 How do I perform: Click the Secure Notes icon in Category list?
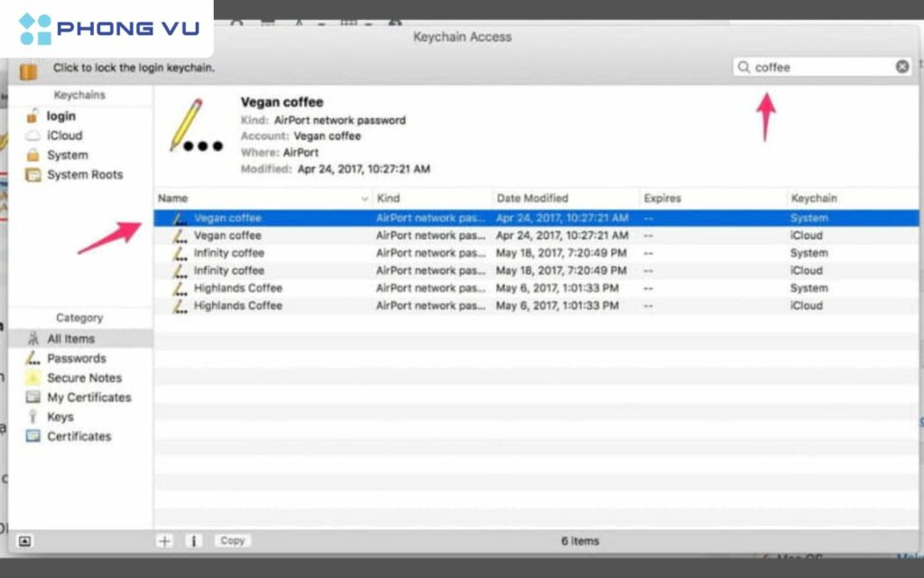[34, 378]
